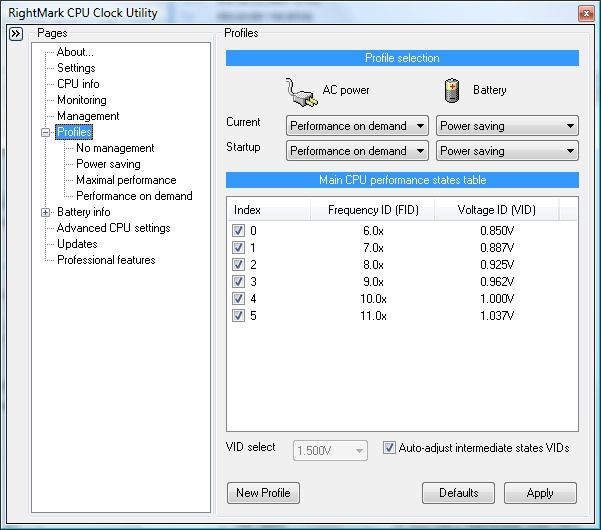Select Power saving in the pages tree
601x530 pixels.
(108, 164)
